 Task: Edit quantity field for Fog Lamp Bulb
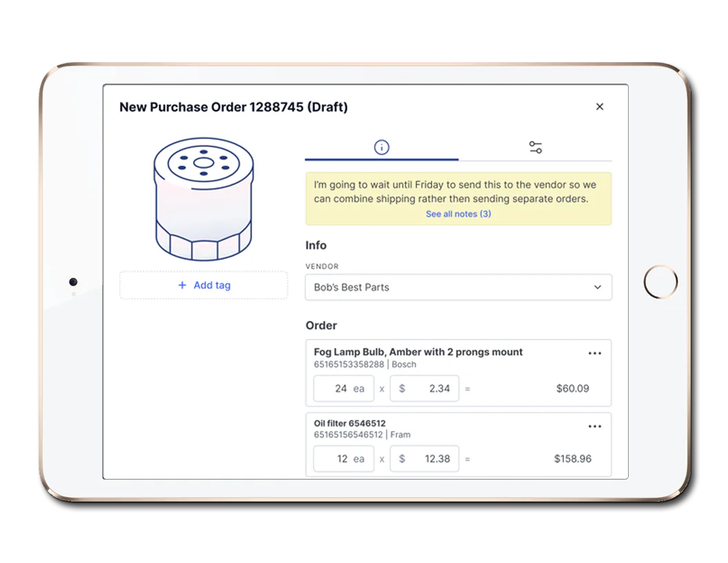(343, 388)
